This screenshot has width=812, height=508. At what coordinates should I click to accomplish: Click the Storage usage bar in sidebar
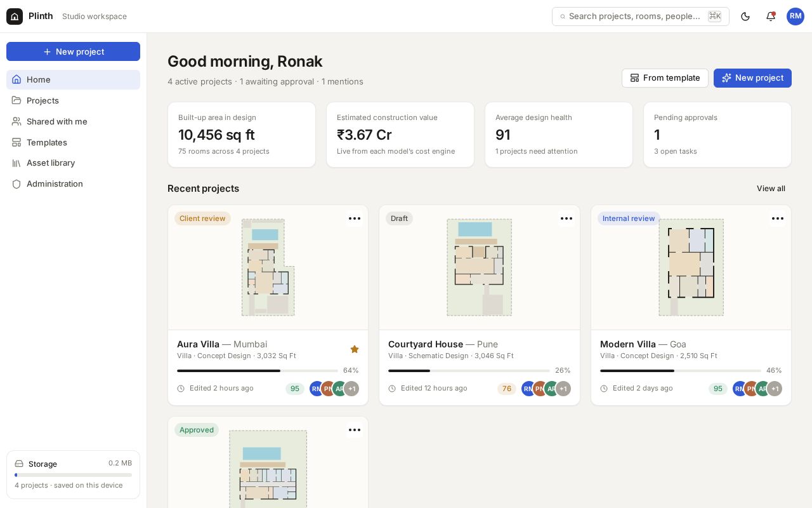coord(73,475)
